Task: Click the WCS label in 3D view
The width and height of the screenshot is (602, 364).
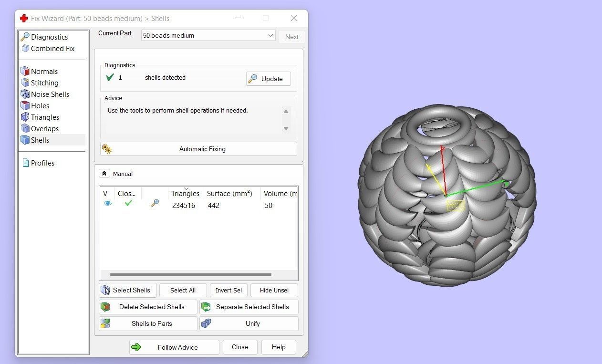Action: tap(455, 206)
